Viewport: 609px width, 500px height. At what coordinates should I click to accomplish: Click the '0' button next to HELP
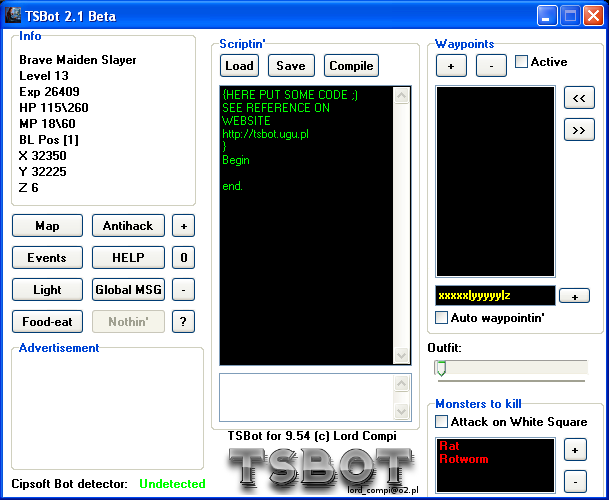click(x=182, y=258)
